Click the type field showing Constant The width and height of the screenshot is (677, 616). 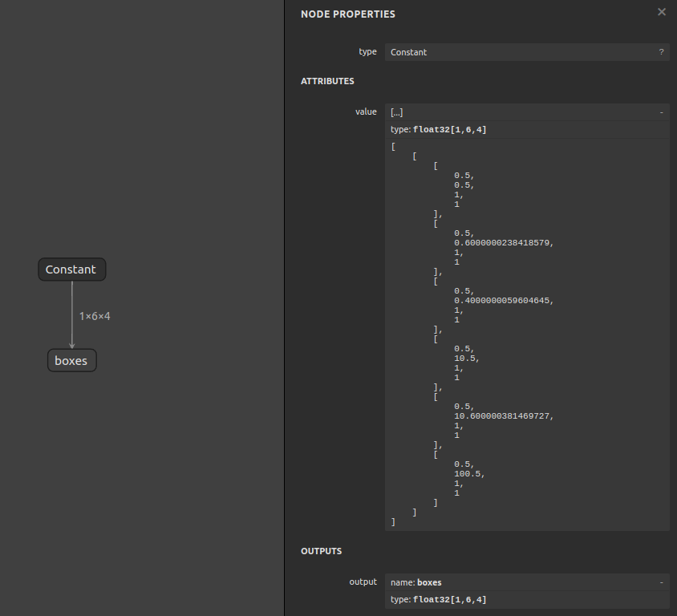click(x=520, y=52)
